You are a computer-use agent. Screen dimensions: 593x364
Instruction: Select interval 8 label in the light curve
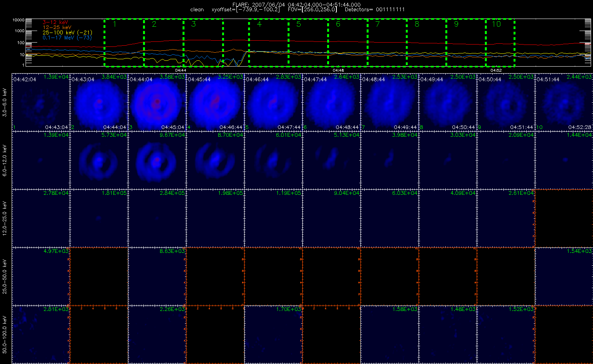(417, 24)
